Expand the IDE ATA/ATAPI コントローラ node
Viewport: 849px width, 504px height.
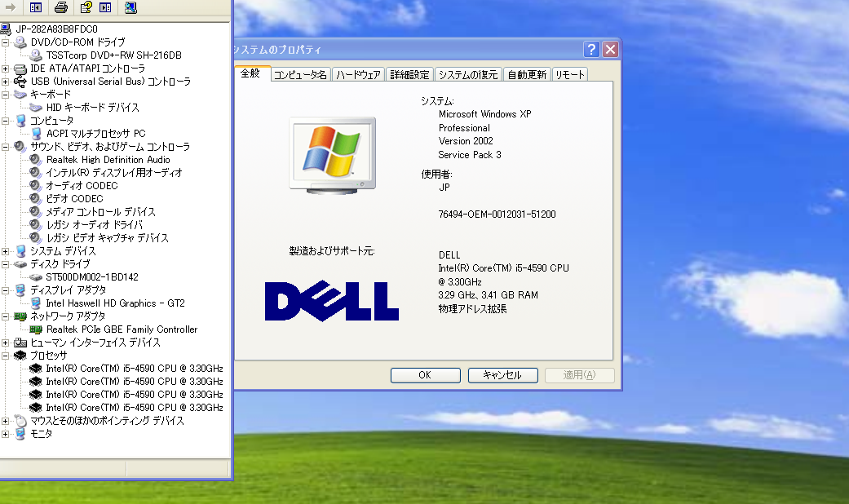(6, 69)
